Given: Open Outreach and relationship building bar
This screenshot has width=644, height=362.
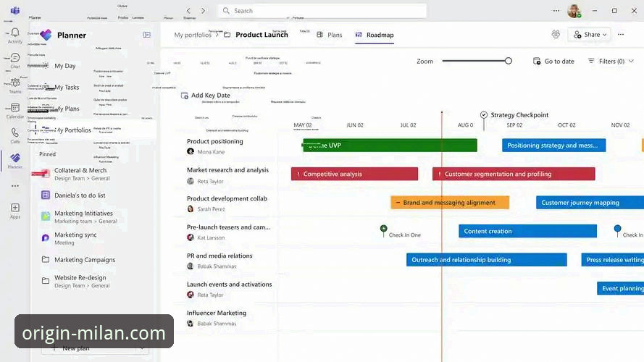Looking at the screenshot, I should point(486,260).
